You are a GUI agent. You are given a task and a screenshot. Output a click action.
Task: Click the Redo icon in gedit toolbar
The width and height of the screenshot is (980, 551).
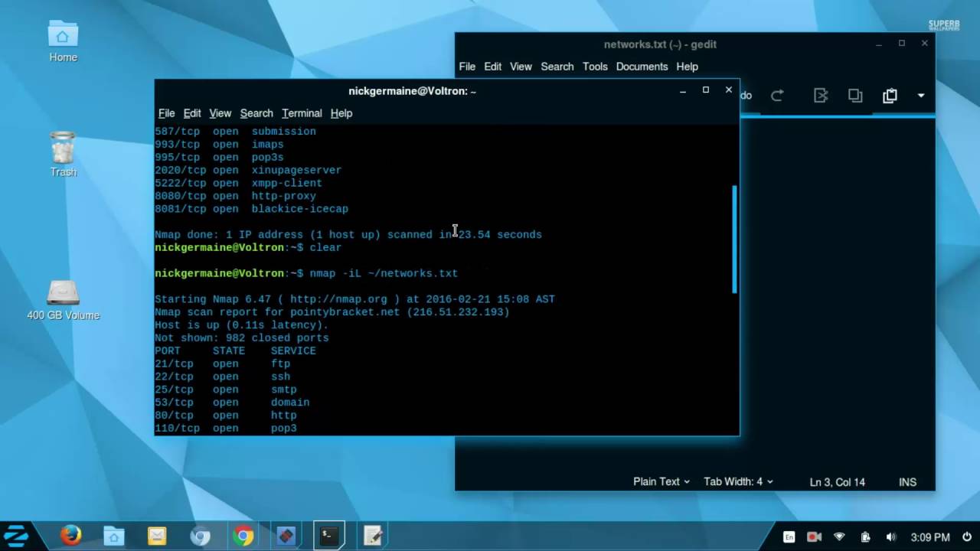[777, 96]
